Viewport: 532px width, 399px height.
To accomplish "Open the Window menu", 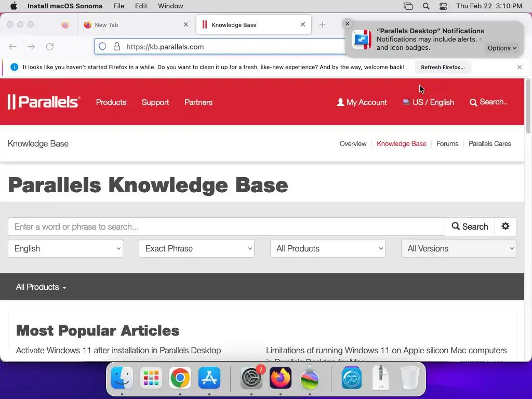I will coord(170,6).
